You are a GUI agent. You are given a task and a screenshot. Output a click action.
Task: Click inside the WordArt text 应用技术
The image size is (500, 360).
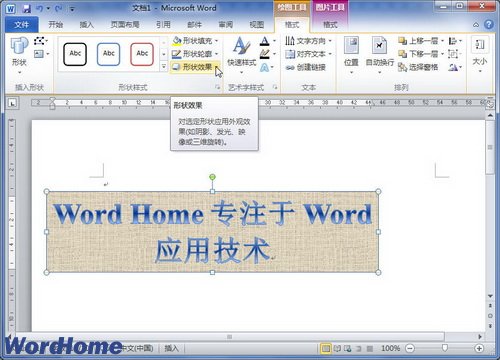[212, 250]
